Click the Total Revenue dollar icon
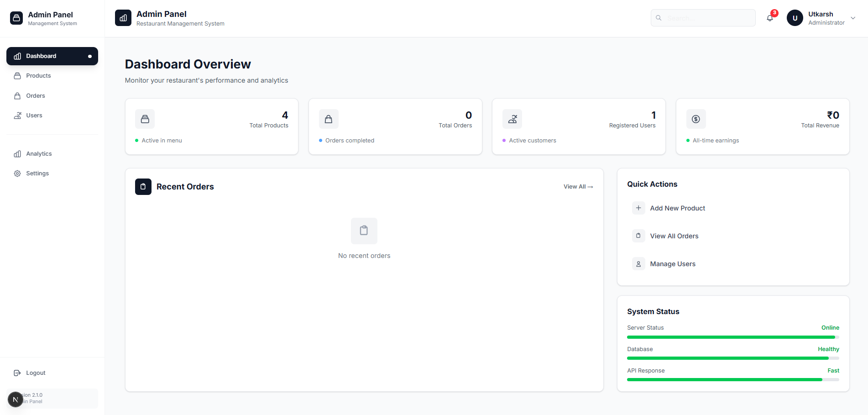Image resolution: width=868 pixels, height=415 pixels. [x=695, y=119]
